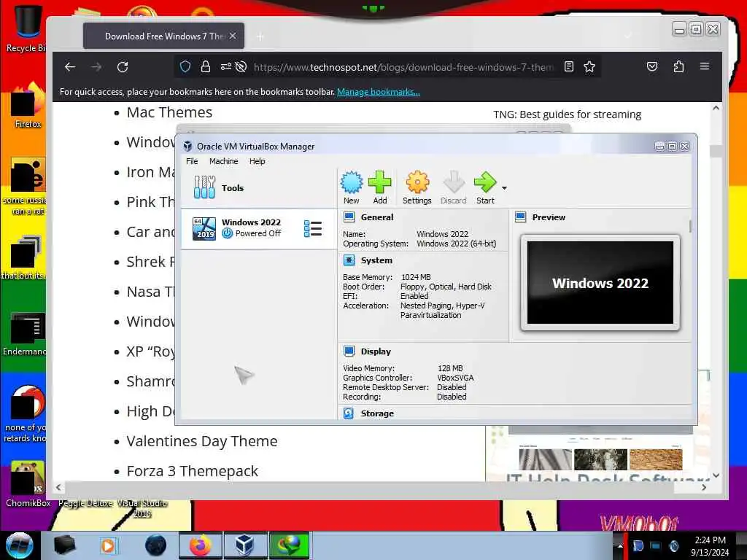Click the Manage bookmarks link in Firefox
The height and width of the screenshot is (560, 747).
[379, 92]
